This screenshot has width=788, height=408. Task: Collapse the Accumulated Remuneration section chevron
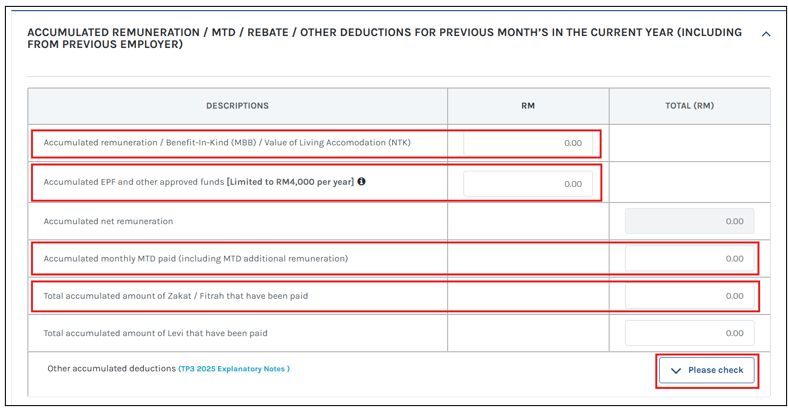tap(766, 34)
